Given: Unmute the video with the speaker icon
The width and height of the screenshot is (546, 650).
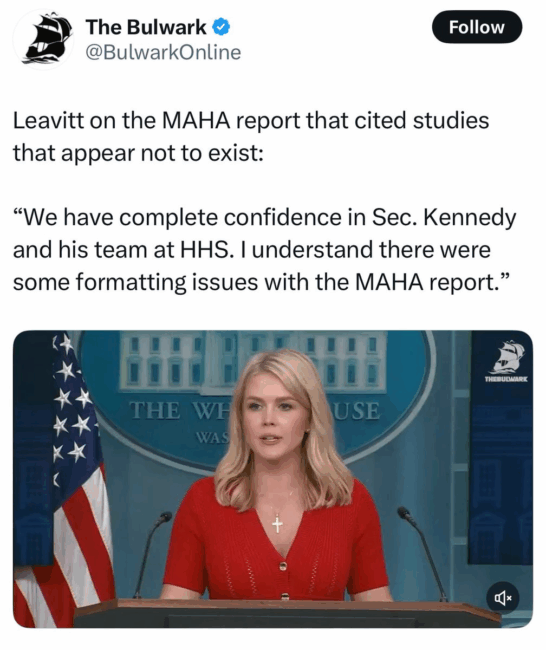Looking at the screenshot, I should pyautogui.click(x=502, y=597).
